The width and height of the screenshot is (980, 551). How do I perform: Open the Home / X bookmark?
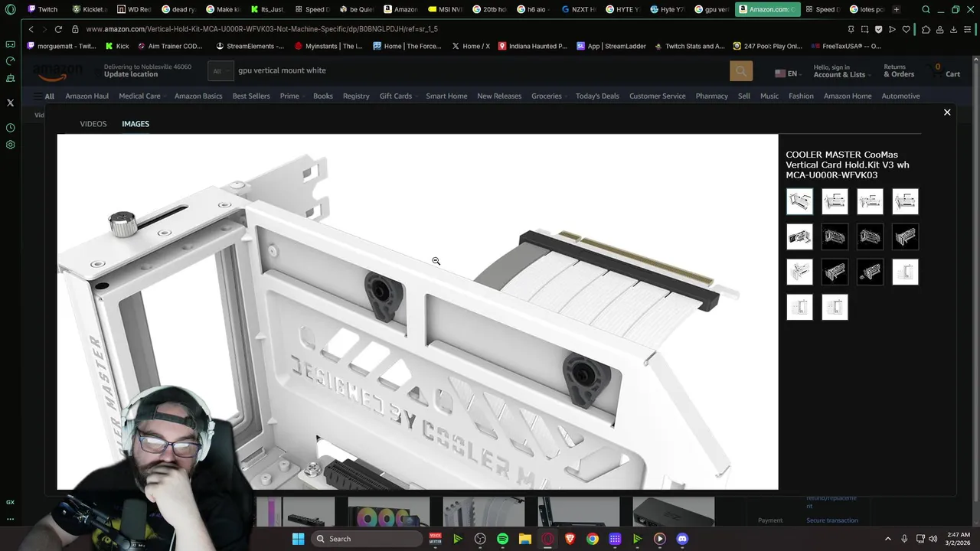coord(470,46)
